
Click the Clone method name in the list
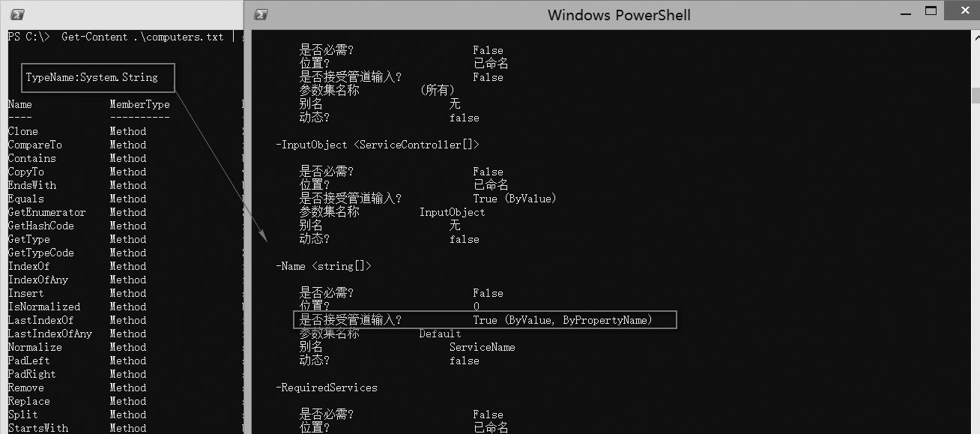pyautogui.click(x=23, y=131)
